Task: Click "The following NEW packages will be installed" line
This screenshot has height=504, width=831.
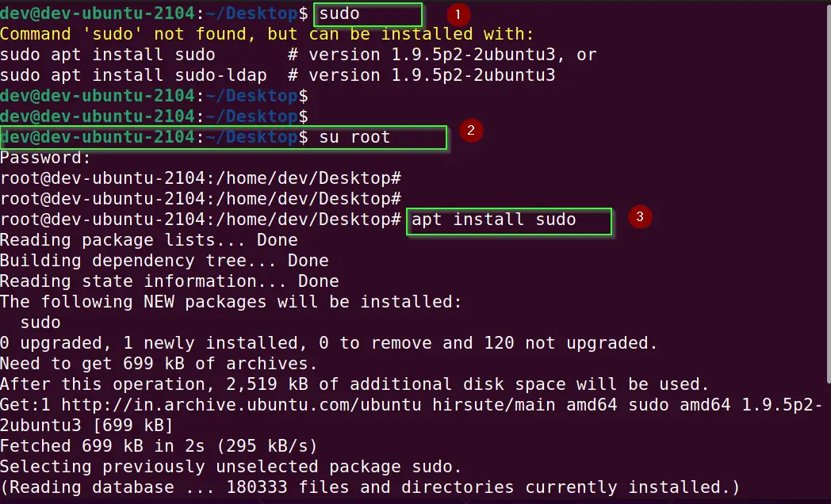Action: click(x=230, y=302)
